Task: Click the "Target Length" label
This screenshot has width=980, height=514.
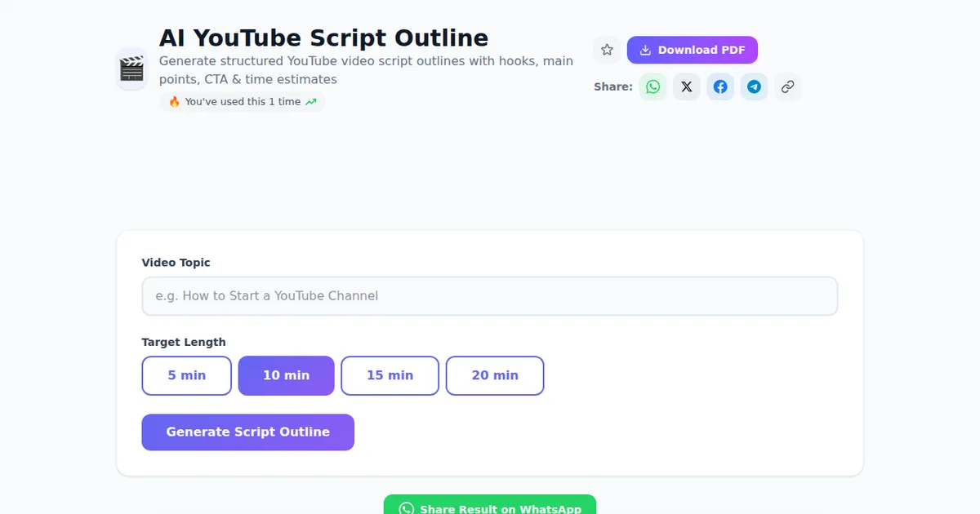Action: tap(184, 342)
